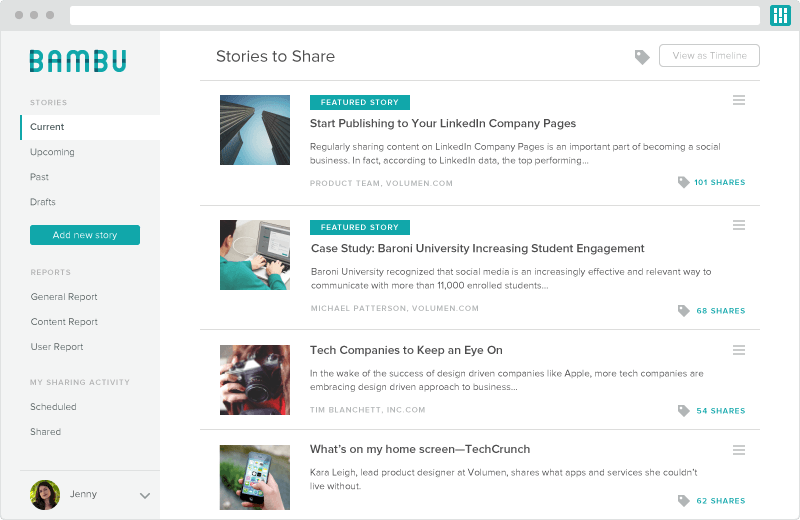Click the tag icon next to 68 shares

pyautogui.click(x=684, y=311)
